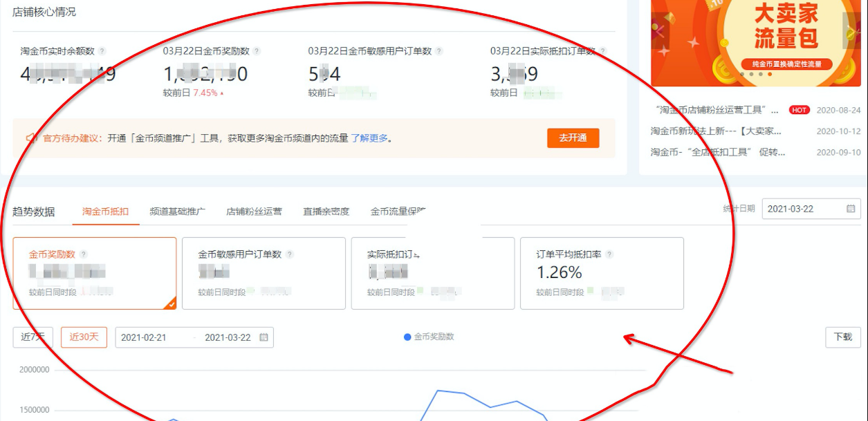Click the question mark on 金币奖励数 card

click(x=84, y=254)
